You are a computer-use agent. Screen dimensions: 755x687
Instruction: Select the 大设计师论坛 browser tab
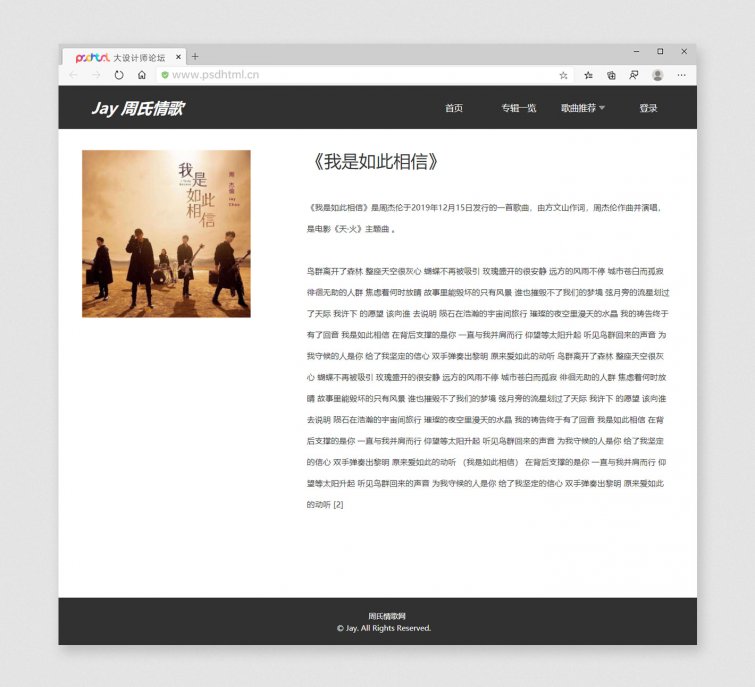(x=124, y=57)
